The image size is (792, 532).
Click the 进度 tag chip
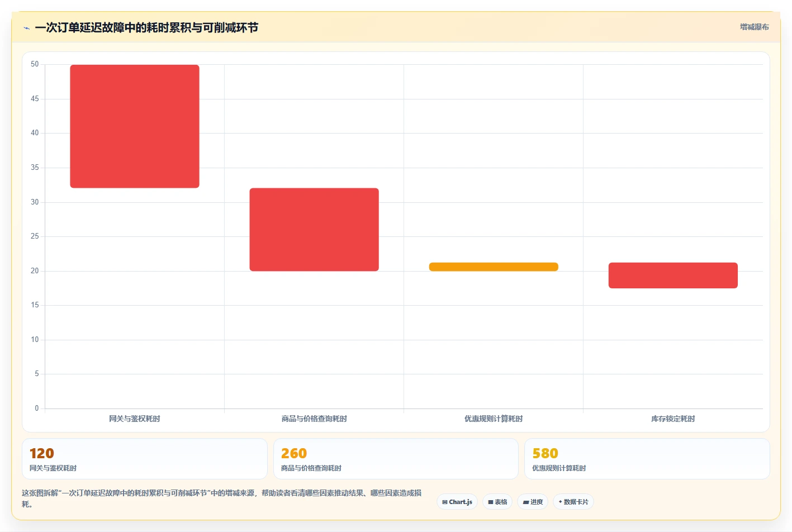tap(533, 502)
